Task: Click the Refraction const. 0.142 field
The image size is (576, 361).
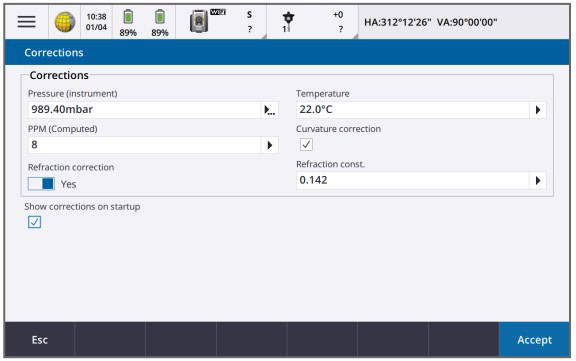Action: coord(413,180)
